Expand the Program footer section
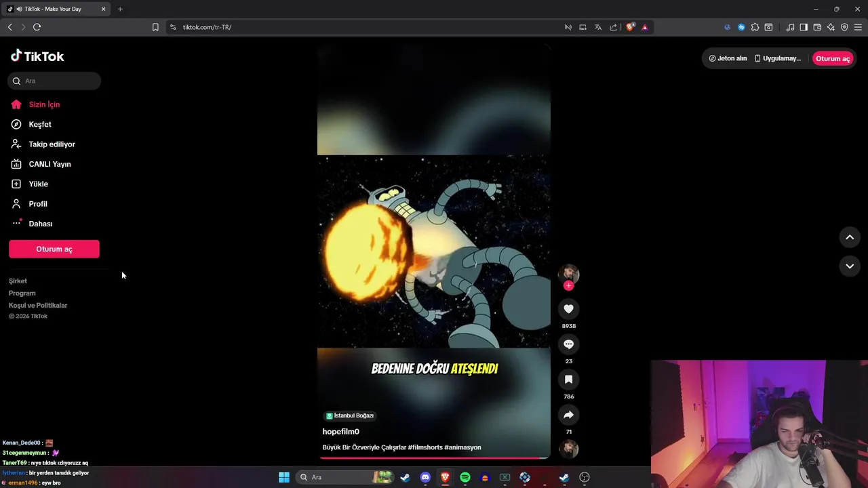Viewport: 868px width, 488px height. [22, 293]
